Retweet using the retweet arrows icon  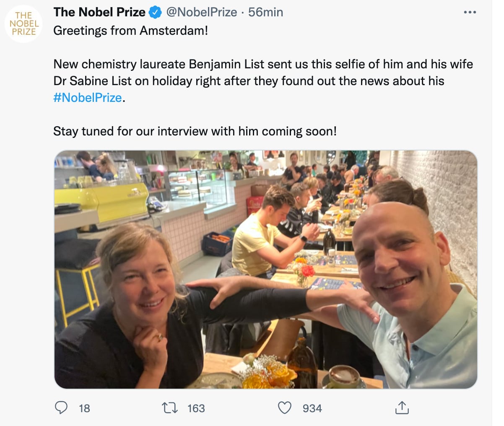click(x=170, y=408)
